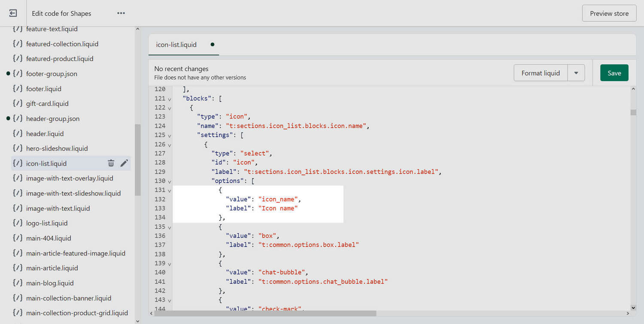Open feature-text.liquid file
Viewport: 644px width, 324px height.
pyautogui.click(x=52, y=29)
